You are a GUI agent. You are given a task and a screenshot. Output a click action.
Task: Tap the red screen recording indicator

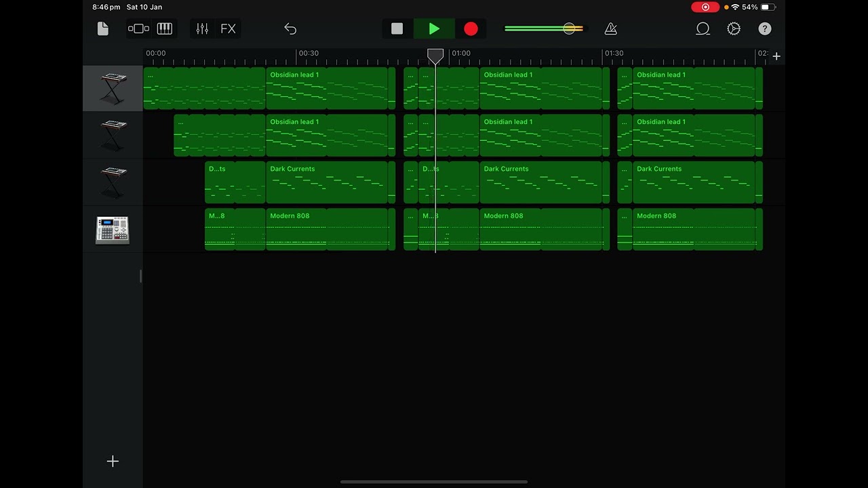tap(705, 7)
